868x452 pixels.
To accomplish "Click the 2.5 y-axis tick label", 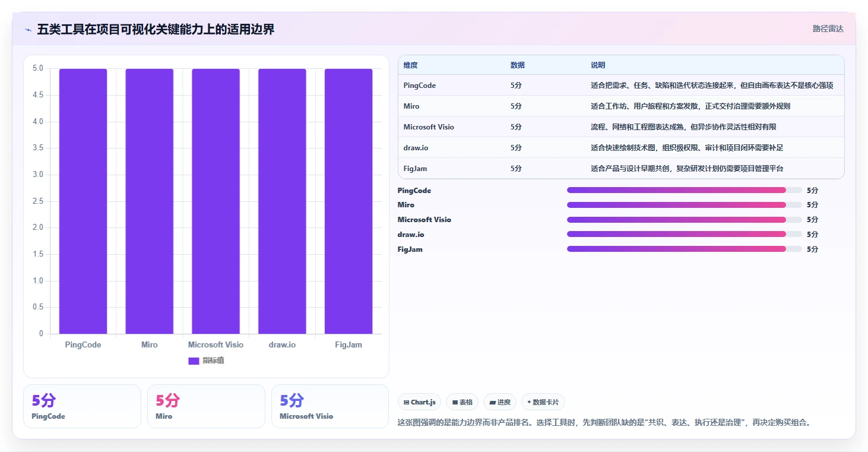I will (x=38, y=201).
